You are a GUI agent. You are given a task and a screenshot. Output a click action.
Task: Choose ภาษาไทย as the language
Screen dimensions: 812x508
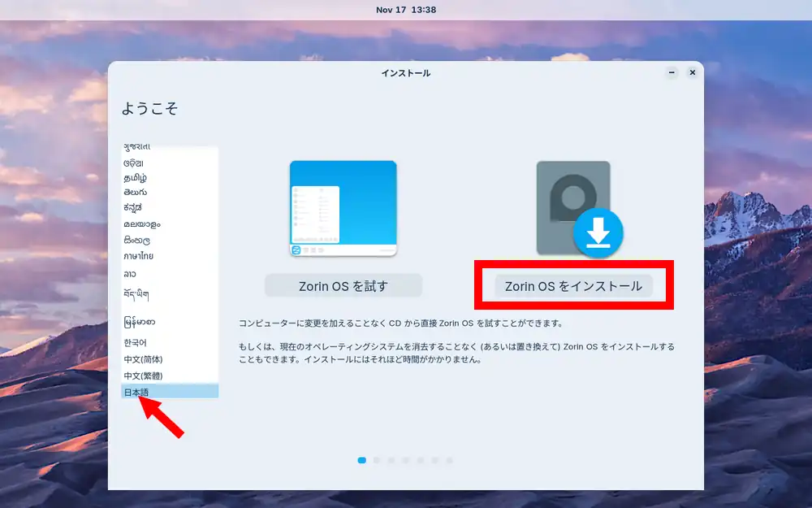(138, 256)
